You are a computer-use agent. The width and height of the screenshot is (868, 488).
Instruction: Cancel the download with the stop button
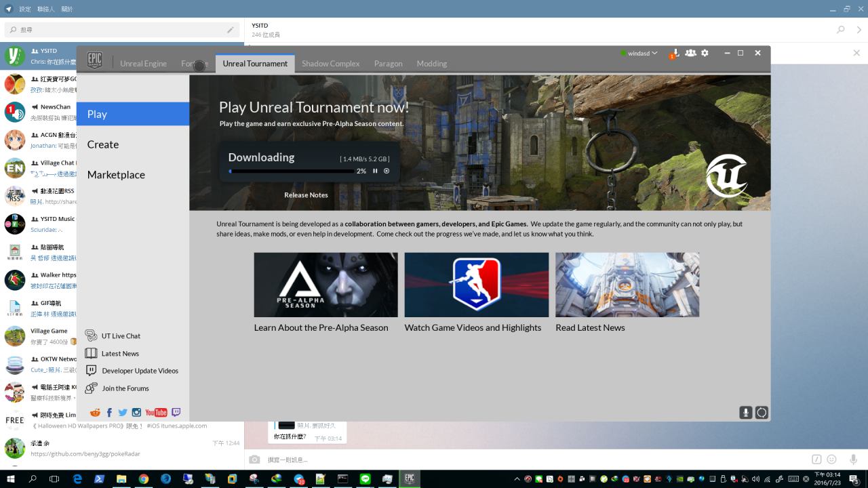click(x=387, y=171)
